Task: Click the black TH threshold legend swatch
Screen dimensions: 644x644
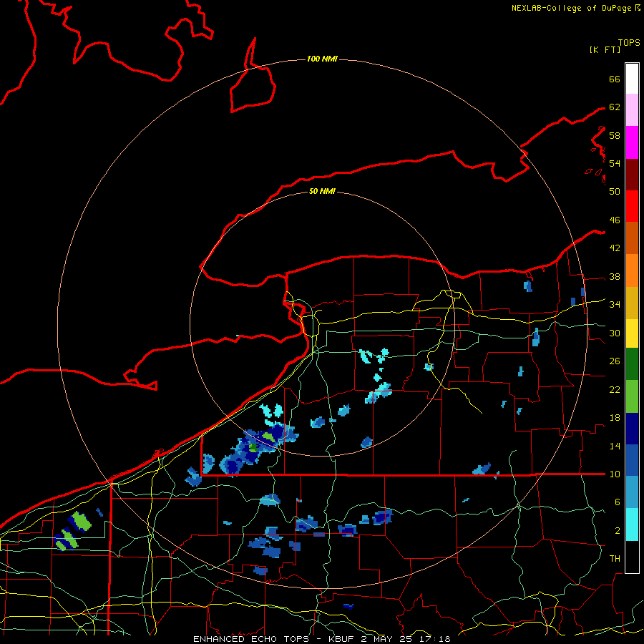Action: (x=632, y=556)
